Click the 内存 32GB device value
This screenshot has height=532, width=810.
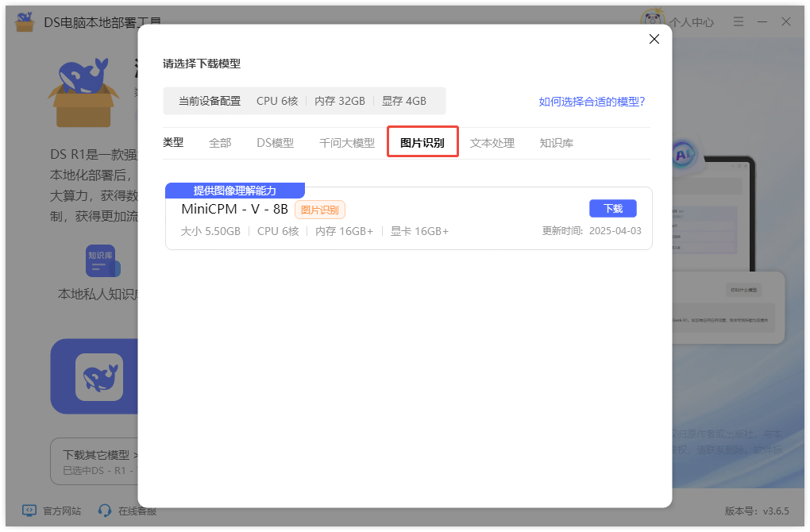point(340,101)
